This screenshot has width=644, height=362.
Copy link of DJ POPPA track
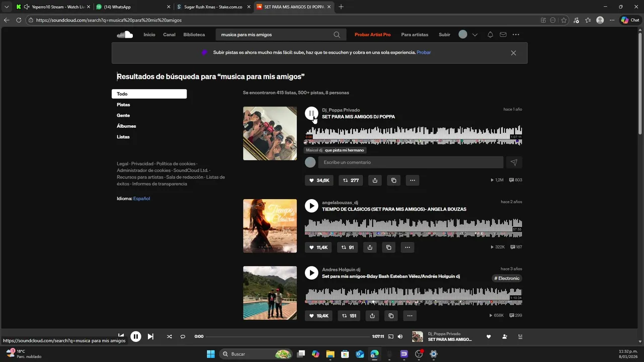[393, 180]
